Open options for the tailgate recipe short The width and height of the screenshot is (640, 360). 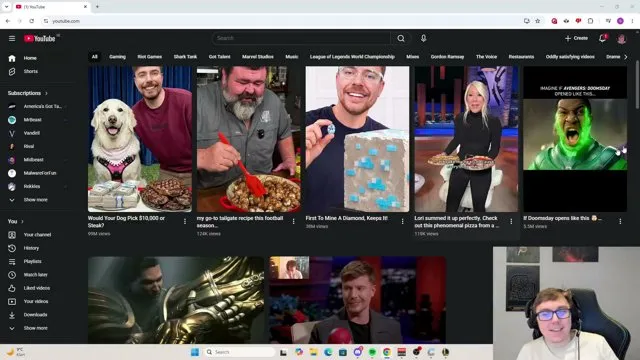[293, 221]
